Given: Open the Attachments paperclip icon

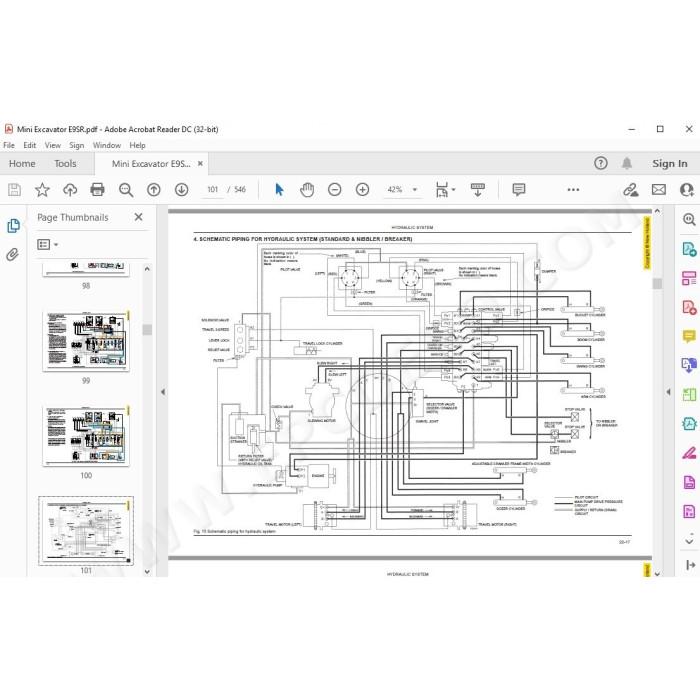Looking at the screenshot, I should 12,254.
